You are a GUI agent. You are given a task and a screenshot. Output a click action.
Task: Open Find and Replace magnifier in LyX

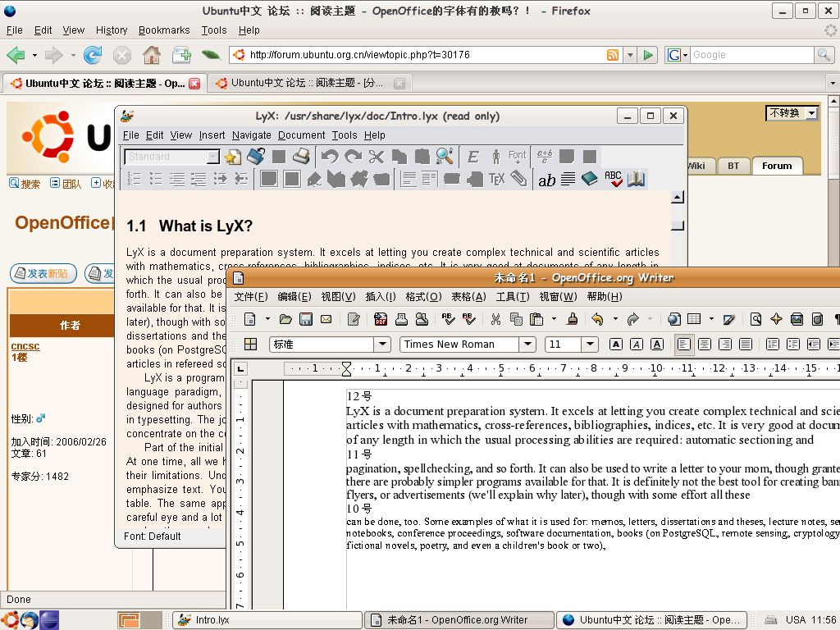point(445,157)
